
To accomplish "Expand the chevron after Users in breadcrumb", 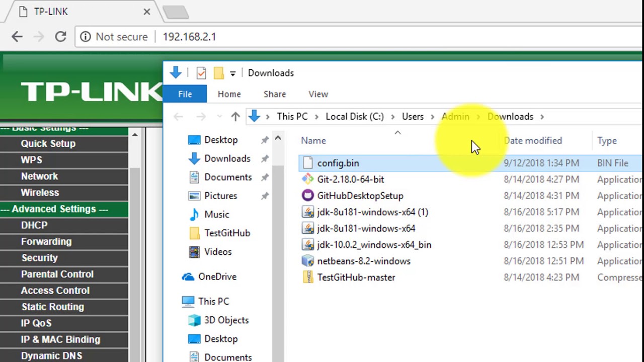I will [432, 117].
